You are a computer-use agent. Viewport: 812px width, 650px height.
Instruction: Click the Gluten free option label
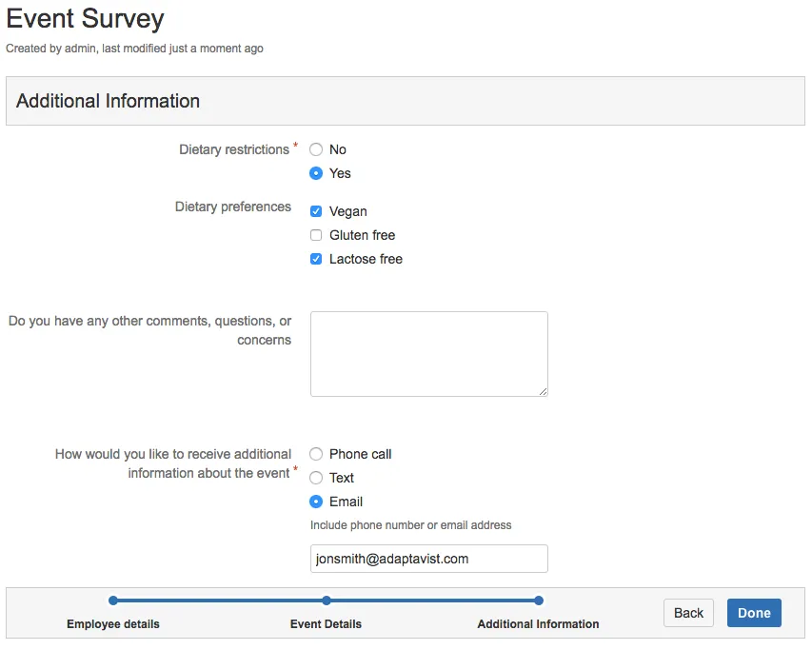pos(362,235)
